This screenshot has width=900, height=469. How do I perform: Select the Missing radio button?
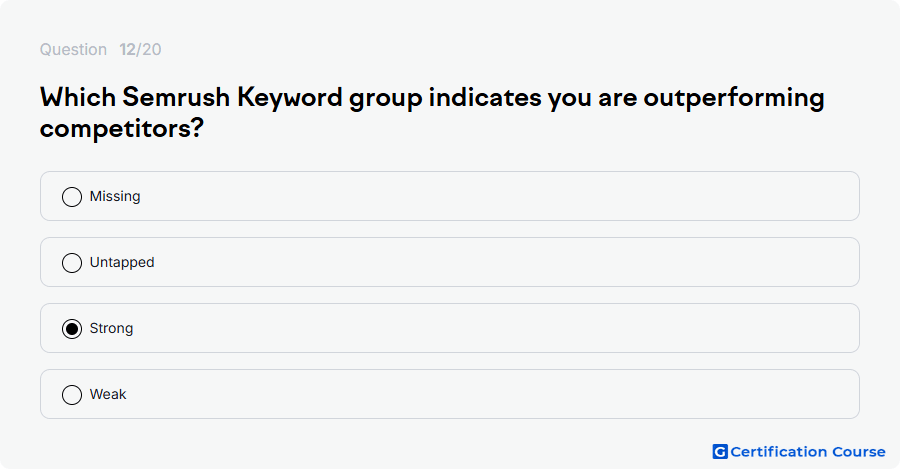click(x=72, y=197)
